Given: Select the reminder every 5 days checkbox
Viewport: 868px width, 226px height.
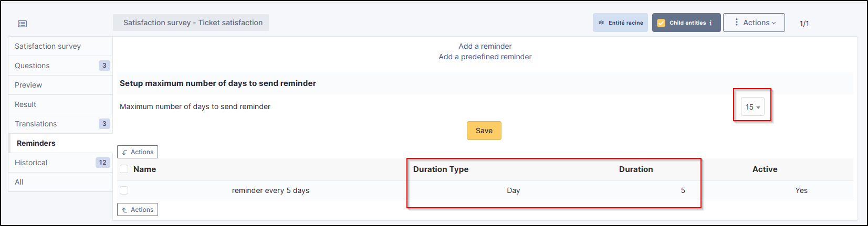Looking at the screenshot, I should tap(124, 190).
